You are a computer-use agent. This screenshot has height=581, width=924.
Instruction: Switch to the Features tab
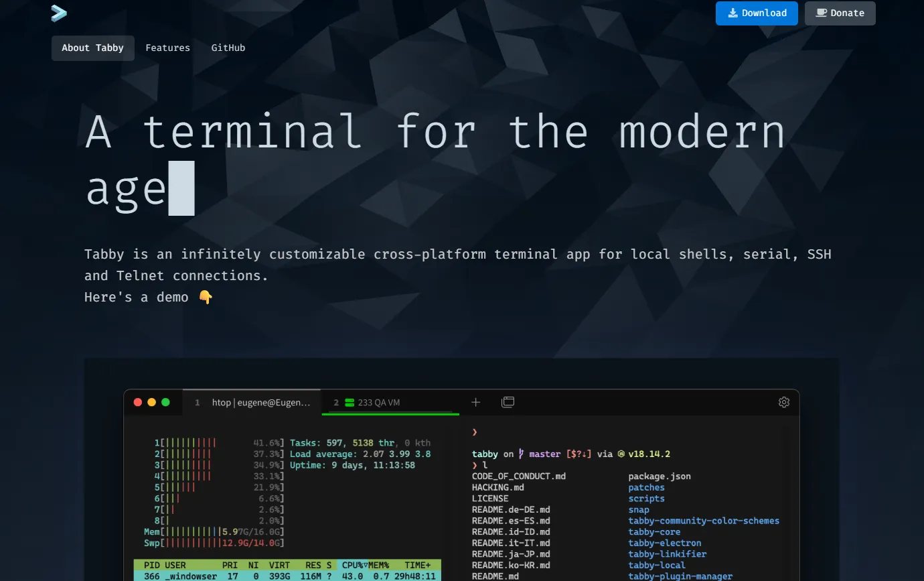[167, 48]
